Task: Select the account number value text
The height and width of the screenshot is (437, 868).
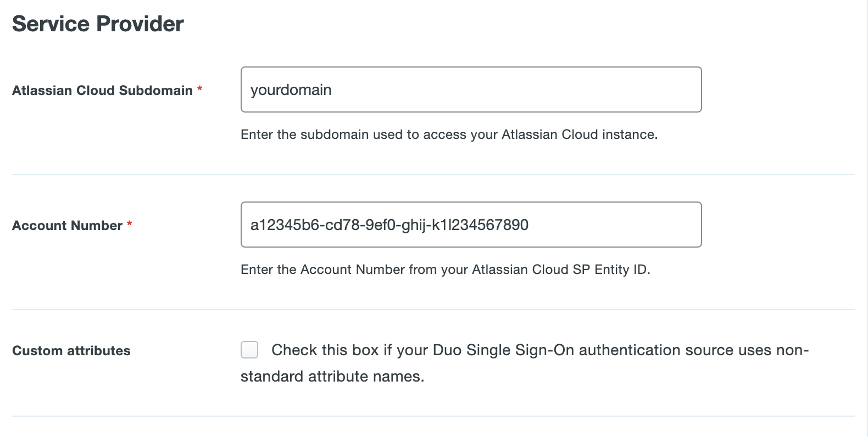Action: click(389, 224)
